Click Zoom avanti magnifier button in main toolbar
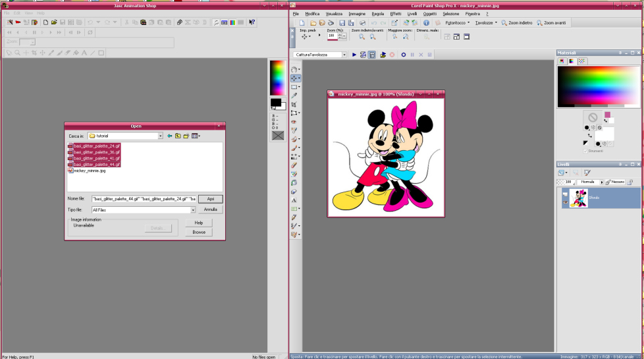This screenshot has height=359, width=644. click(x=551, y=23)
